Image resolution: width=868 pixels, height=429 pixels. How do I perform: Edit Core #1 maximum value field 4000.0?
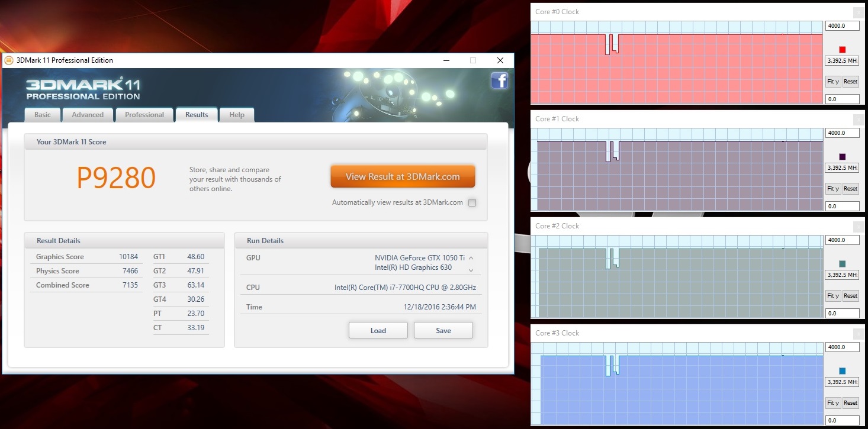point(842,133)
